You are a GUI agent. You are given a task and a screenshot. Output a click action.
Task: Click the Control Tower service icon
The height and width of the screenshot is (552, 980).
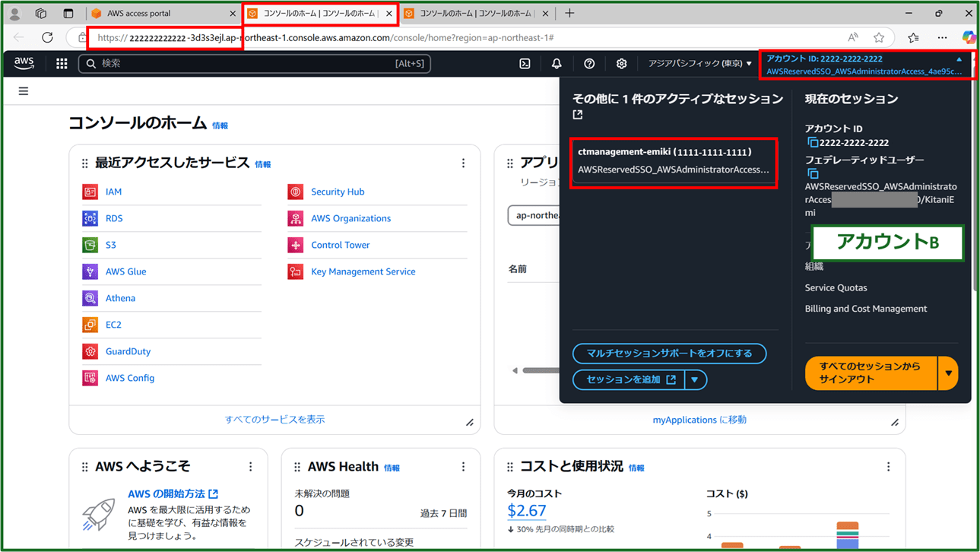click(x=295, y=245)
